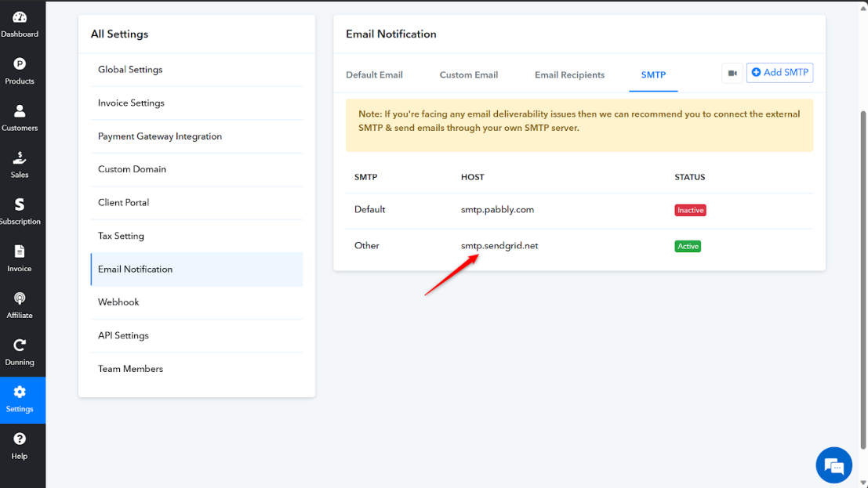Switch to Default Email tab

[x=374, y=74]
